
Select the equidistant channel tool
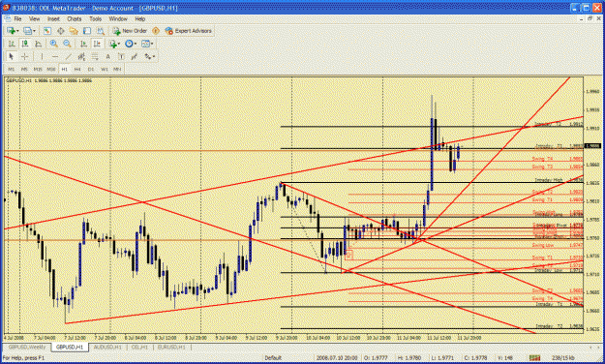tap(81, 56)
